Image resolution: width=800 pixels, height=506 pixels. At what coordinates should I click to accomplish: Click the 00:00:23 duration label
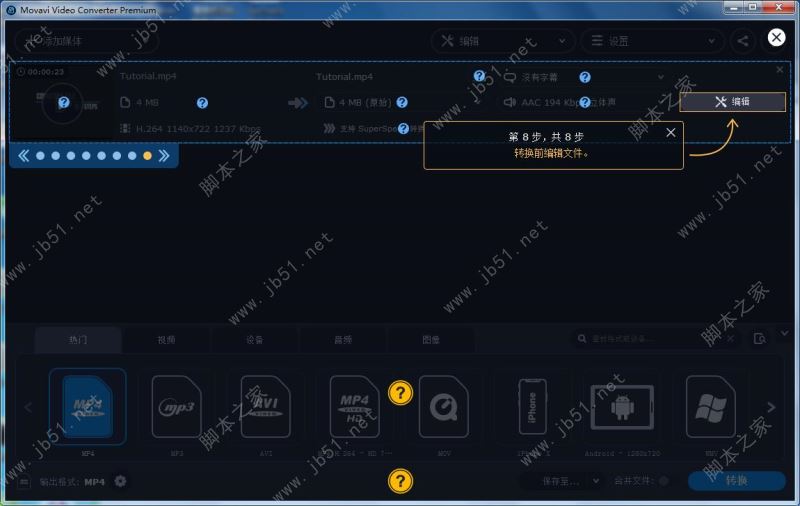click(41, 72)
